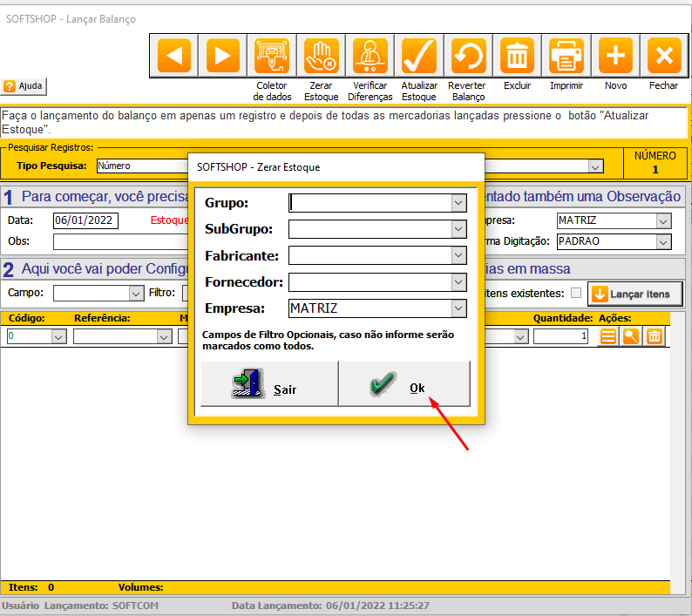Click the Data input field
The width and height of the screenshot is (692, 616).
click(85, 220)
